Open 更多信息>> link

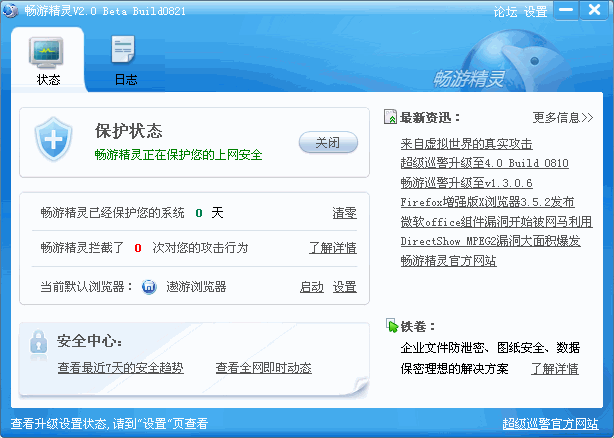tap(563, 117)
